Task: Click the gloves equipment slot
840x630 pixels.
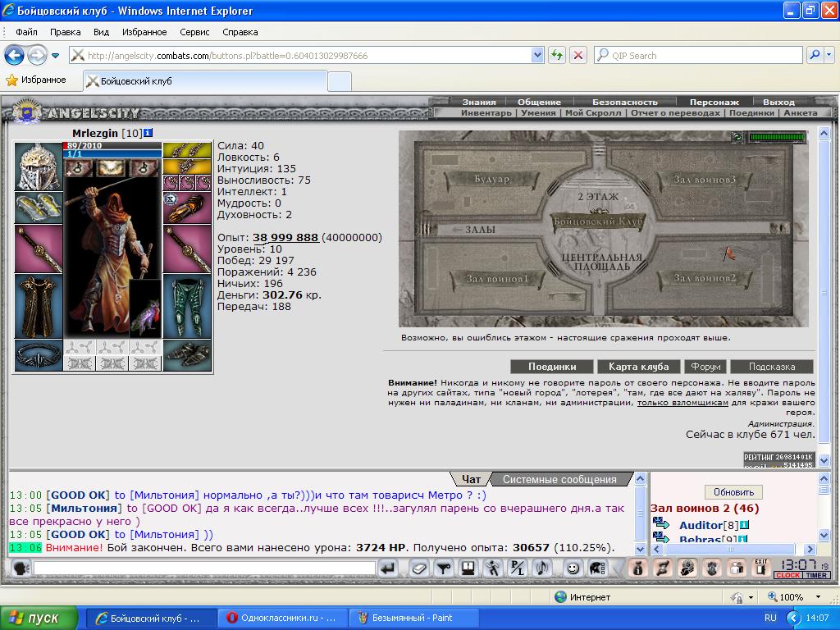Action: (x=187, y=208)
